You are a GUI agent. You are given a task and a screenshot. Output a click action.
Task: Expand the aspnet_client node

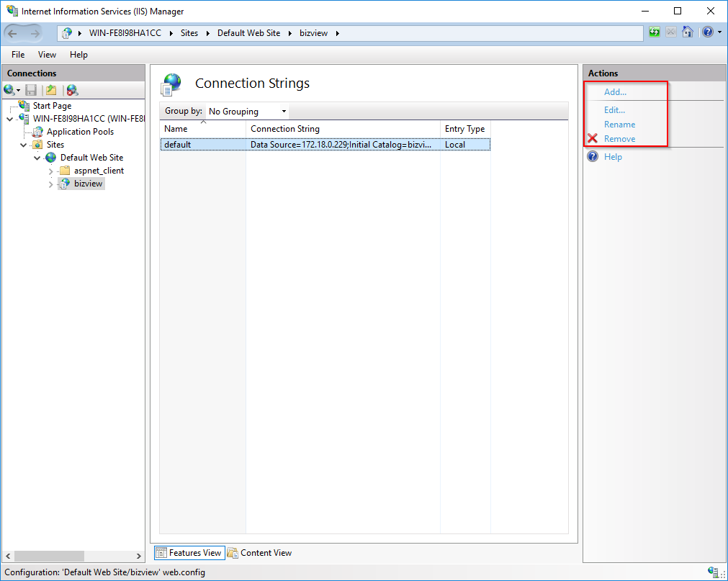(51, 171)
